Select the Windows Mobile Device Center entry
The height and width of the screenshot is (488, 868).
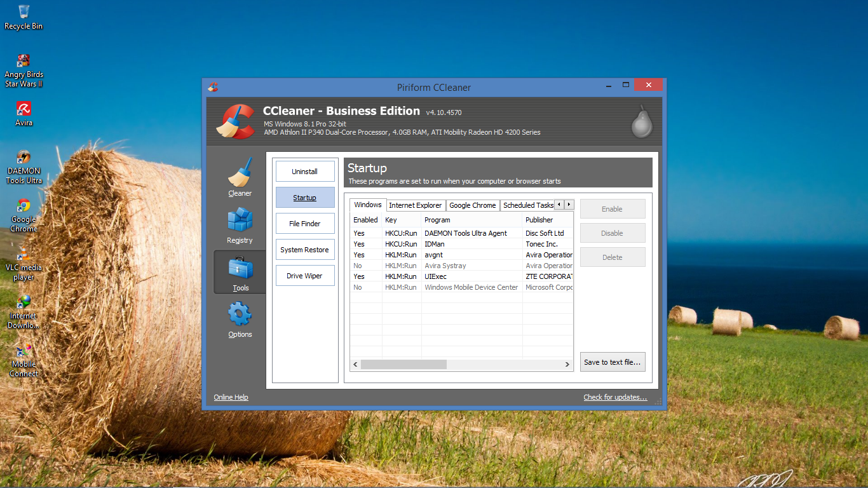coord(461,287)
